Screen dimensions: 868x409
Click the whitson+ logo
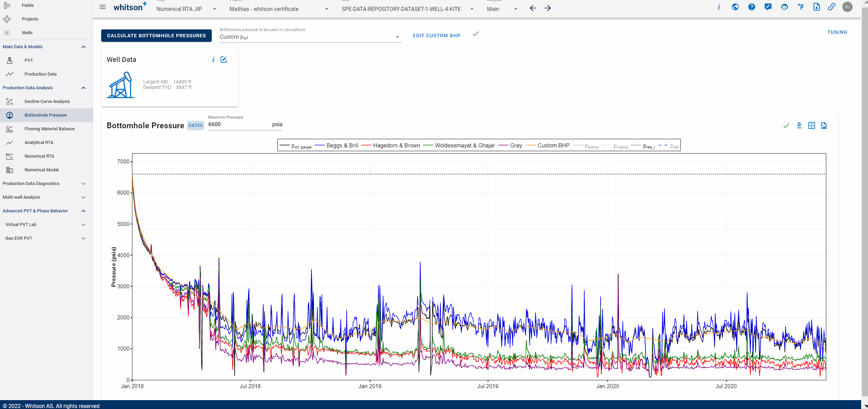coord(130,7)
